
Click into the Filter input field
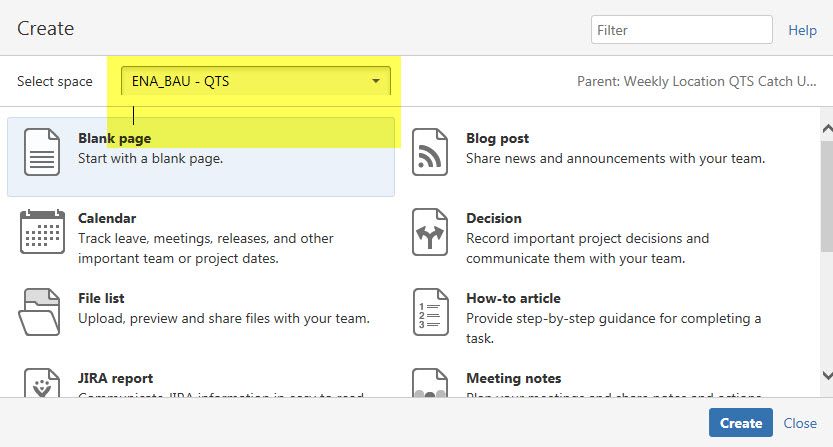coord(682,30)
